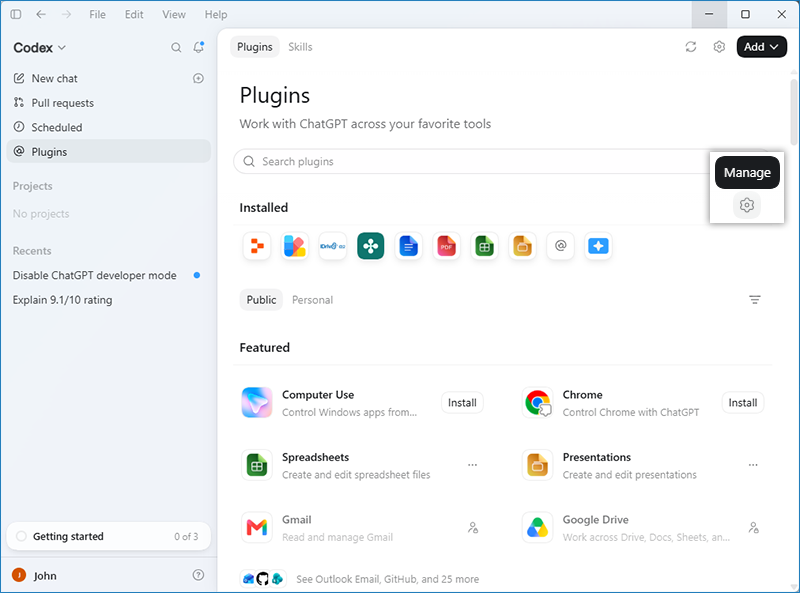Image resolution: width=800 pixels, height=593 pixels.
Task: Click the Manage gear icon
Action: pos(746,205)
